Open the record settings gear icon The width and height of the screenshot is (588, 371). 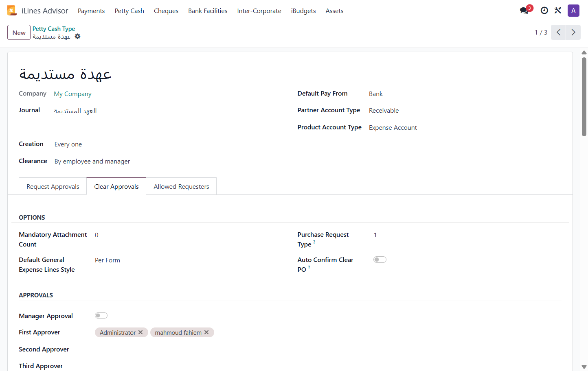click(78, 37)
